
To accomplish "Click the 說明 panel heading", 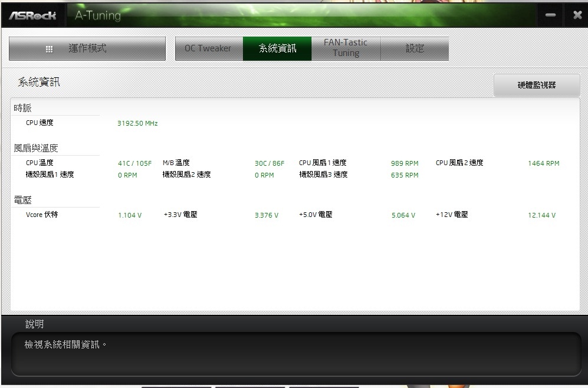I will [34, 324].
